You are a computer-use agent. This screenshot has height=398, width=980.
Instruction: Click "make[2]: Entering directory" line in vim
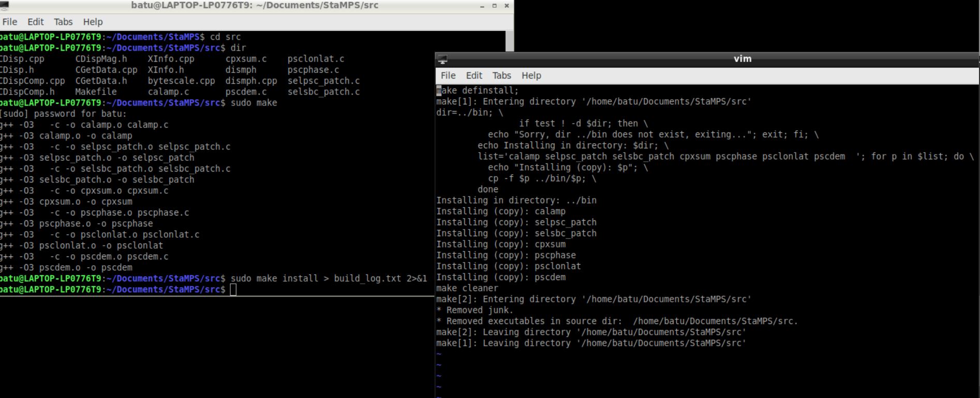[594, 299]
